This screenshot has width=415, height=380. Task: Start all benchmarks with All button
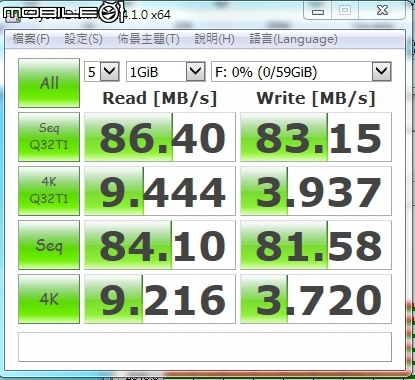click(49, 83)
